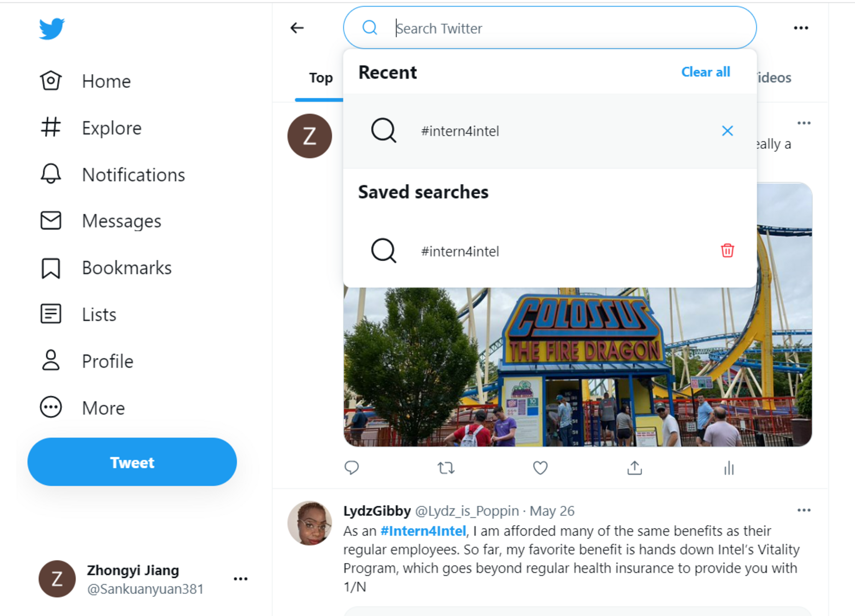
Task: Open the Colossus Fire Dragon photo
Action: [578, 368]
